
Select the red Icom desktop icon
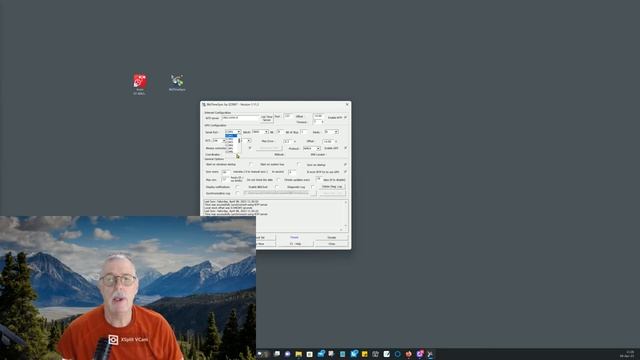[x=140, y=84]
